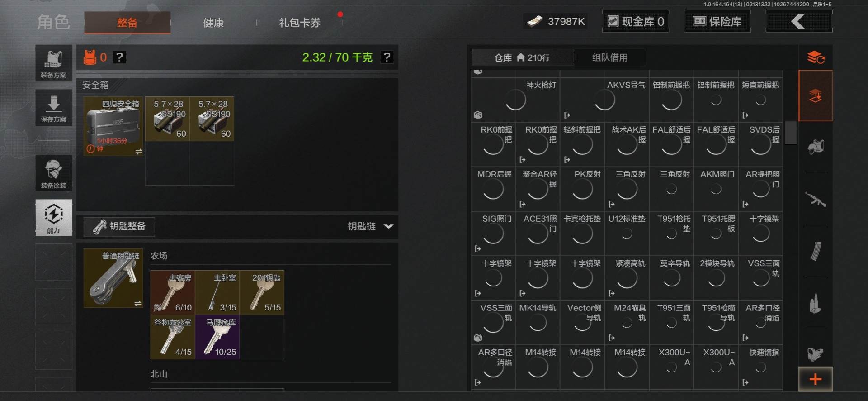Click the 保存方案 save loadout icon

(x=53, y=108)
